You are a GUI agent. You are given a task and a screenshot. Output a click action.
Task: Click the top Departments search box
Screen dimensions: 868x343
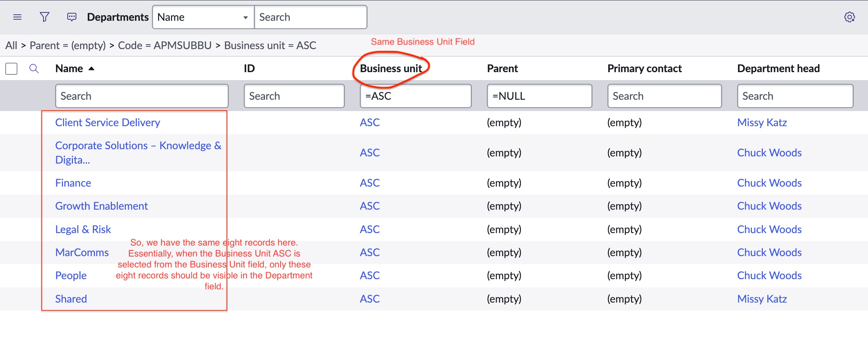(x=310, y=17)
